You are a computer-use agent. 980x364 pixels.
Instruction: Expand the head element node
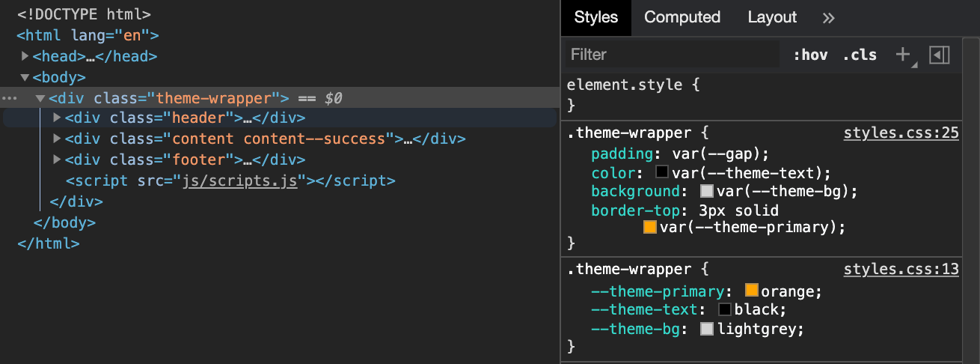[25, 56]
